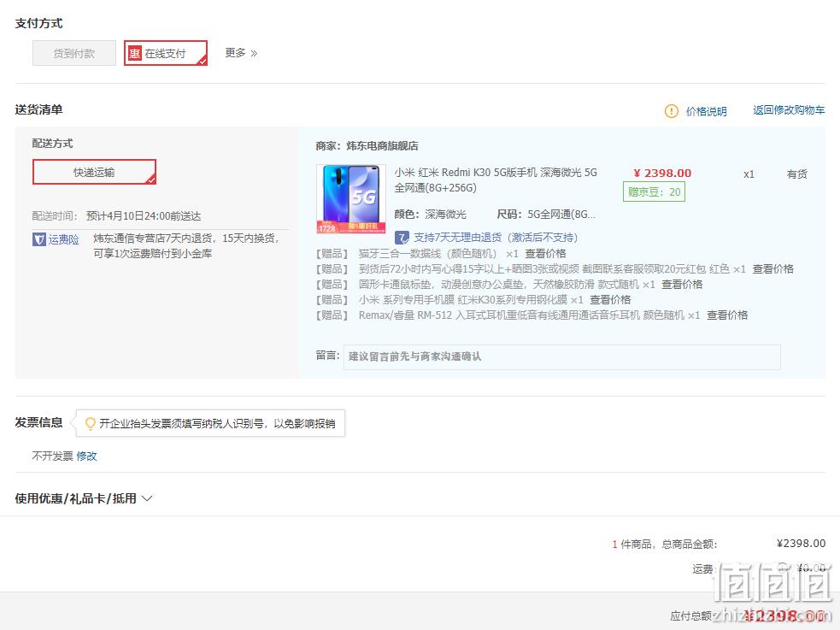Open product title 小米 红米 Redmi K30

pyautogui.click(x=496, y=180)
